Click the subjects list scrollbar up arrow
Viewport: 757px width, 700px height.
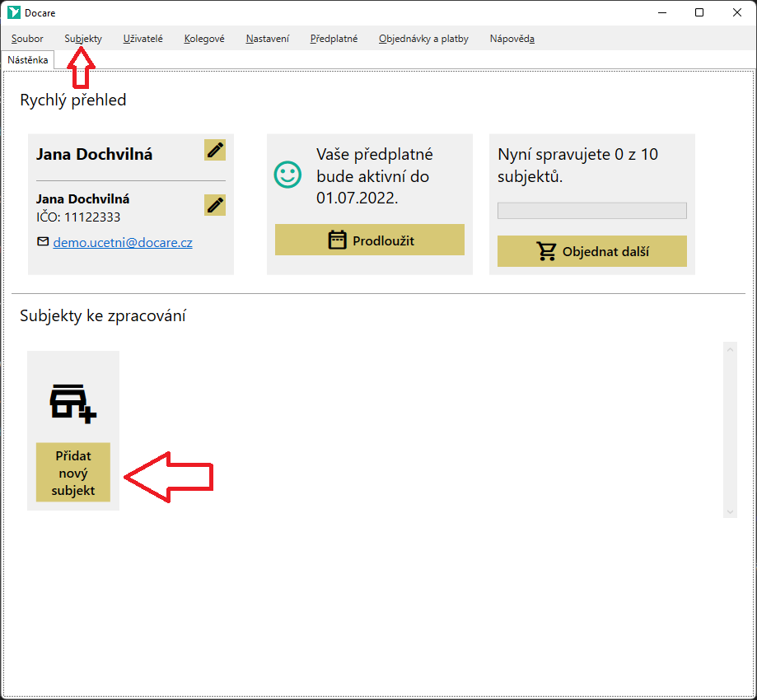click(x=730, y=349)
